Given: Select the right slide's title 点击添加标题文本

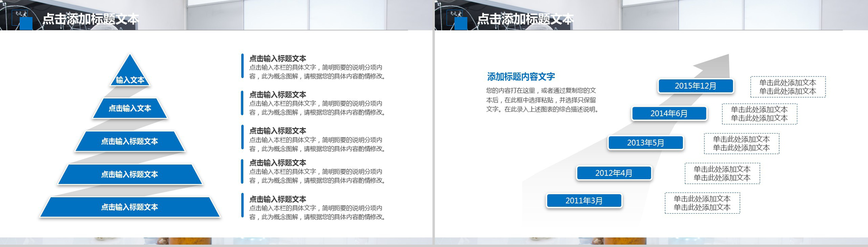Looking at the screenshot, I should coord(525,19).
